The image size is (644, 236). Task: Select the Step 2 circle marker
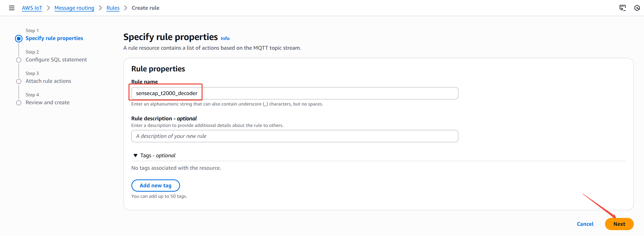(x=19, y=60)
